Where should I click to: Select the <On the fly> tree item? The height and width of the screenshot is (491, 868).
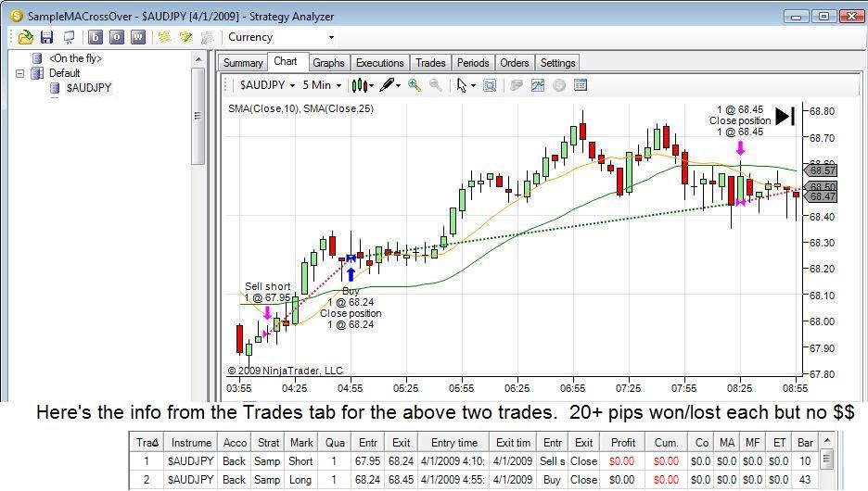[75, 58]
